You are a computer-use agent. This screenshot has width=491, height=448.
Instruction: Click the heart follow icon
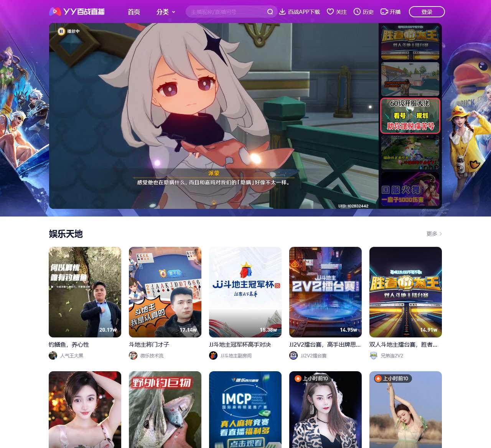pyautogui.click(x=330, y=12)
